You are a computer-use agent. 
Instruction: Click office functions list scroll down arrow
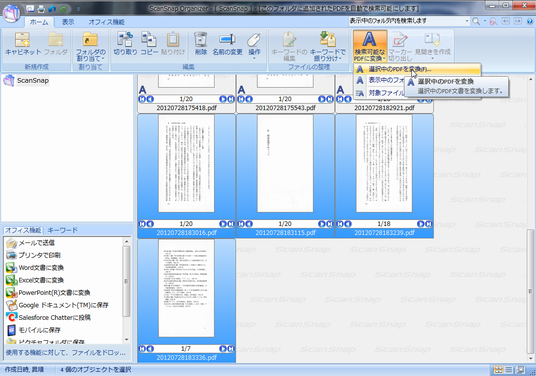(x=126, y=340)
